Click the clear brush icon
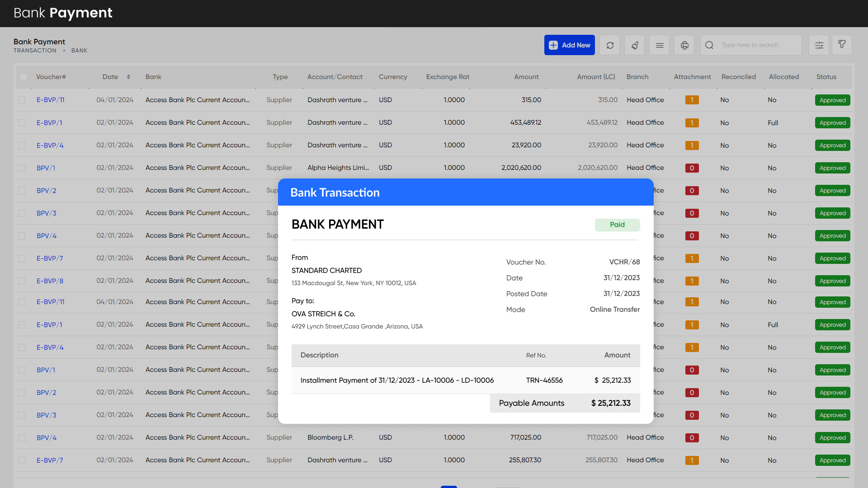This screenshot has height=488, width=868. (635, 45)
